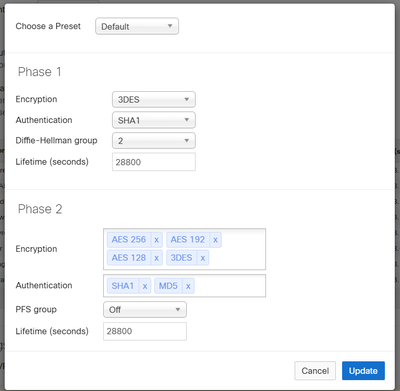Click the SHA1 tag in Phase 2
This screenshot has height=391, width=400.
[x=123, y=286]
